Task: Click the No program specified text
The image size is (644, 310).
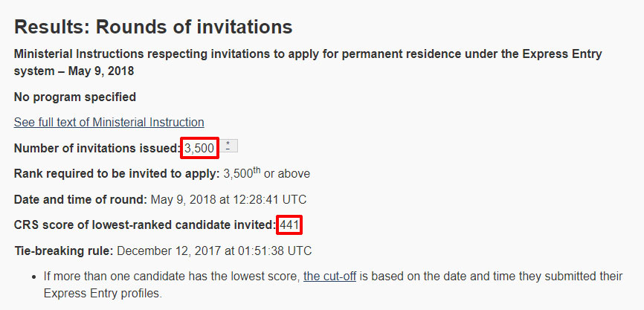Action: tap(74, 97)
